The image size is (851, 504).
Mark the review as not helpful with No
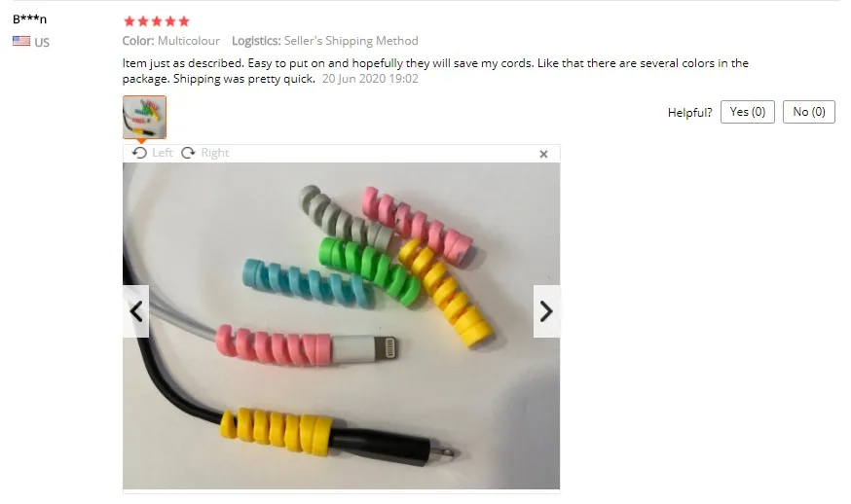coord(809,112)
